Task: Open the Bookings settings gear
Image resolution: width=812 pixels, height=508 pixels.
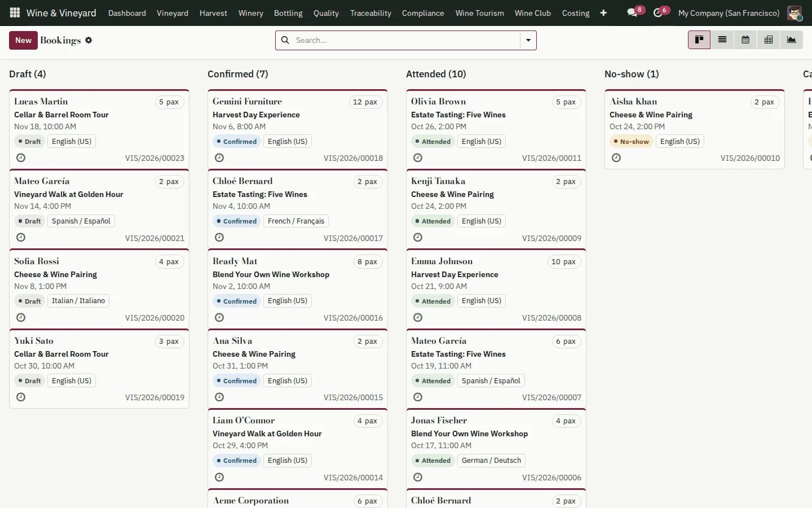Action: tap(89, 40)
